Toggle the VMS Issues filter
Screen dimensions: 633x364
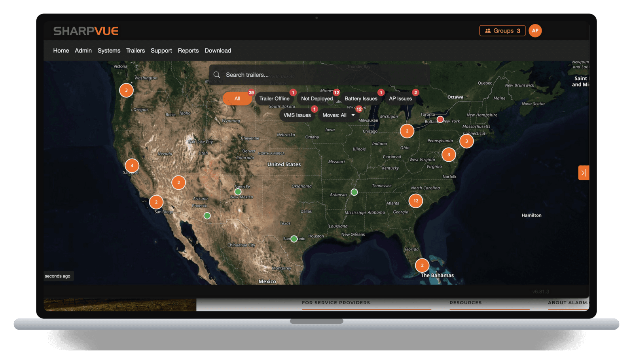(297, 115)
